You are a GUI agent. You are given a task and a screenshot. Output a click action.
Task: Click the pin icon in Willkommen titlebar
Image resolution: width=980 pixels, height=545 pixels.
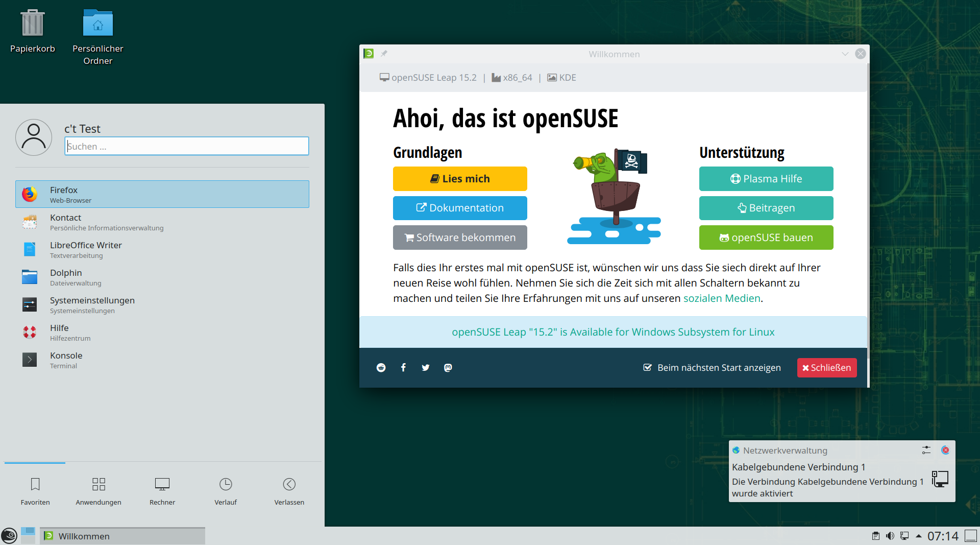tap(384, 54)
